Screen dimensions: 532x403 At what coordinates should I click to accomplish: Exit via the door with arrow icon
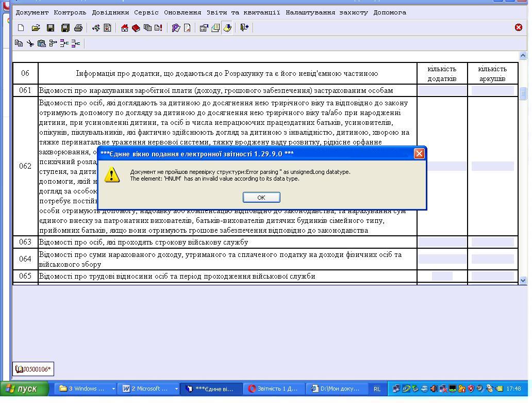point(244,28)
